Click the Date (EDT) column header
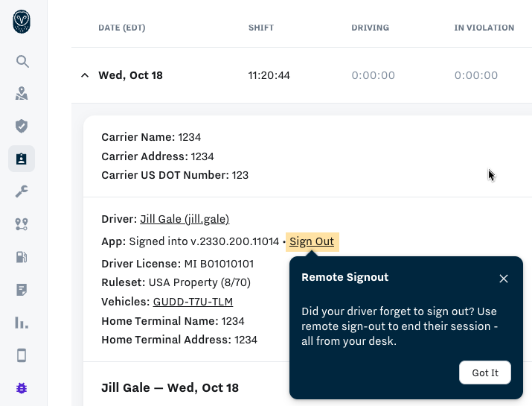 122,28
